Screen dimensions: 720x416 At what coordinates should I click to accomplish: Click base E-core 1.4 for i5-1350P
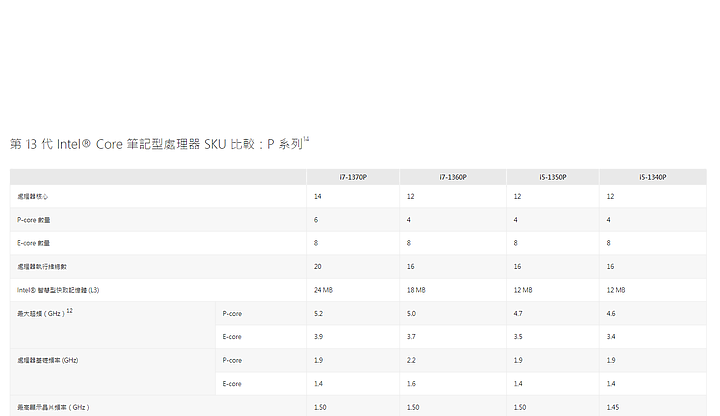click(x=518, y=384)
